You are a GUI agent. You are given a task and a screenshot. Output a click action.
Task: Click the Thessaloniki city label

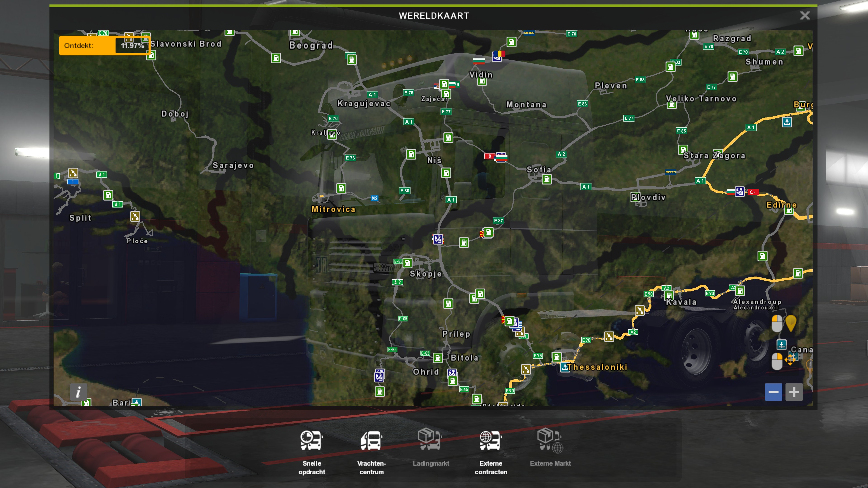click(597, 367)
